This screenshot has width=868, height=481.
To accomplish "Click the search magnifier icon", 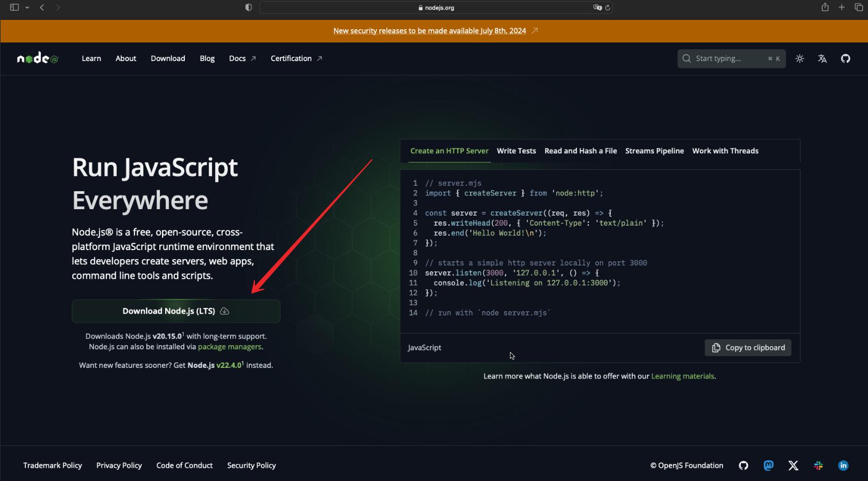I will pos(686,58).
